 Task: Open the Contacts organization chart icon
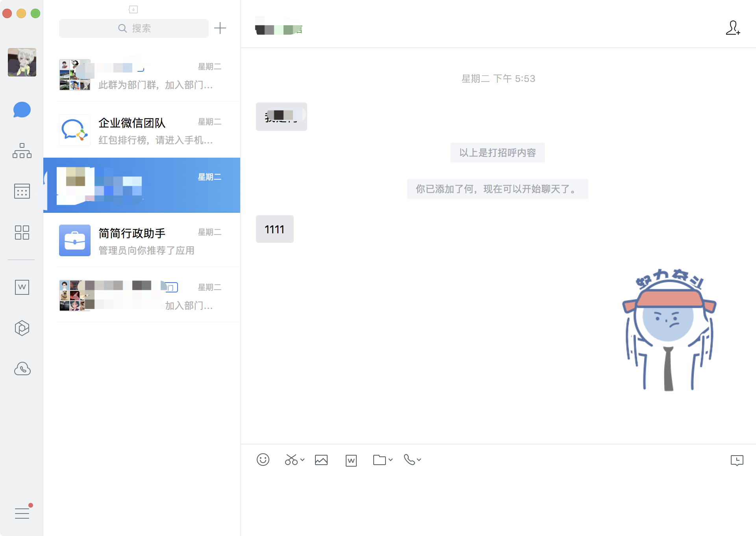pyautogui.click(x=22, y=151)
